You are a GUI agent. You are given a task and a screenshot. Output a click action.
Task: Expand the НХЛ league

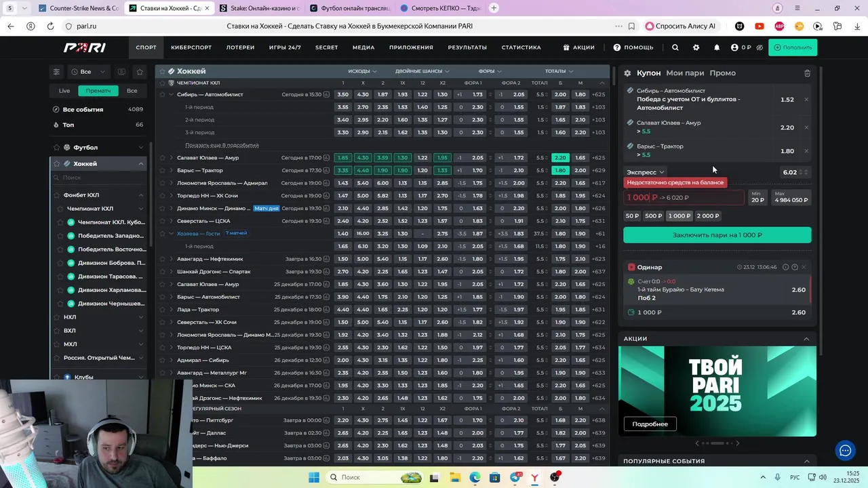pos(140,317)
